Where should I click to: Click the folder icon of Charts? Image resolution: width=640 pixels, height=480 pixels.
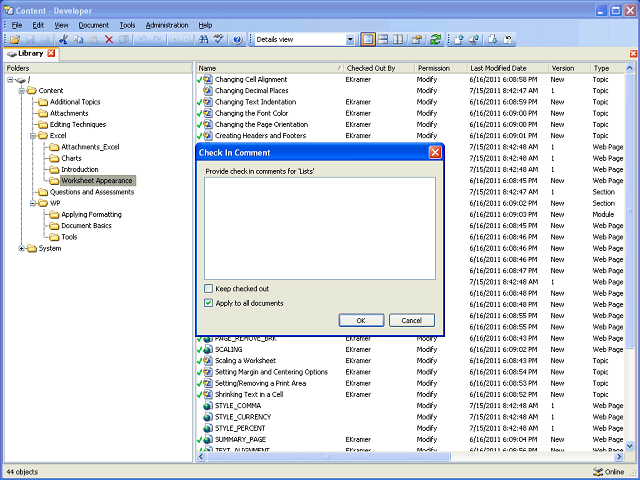click(54, 158)
